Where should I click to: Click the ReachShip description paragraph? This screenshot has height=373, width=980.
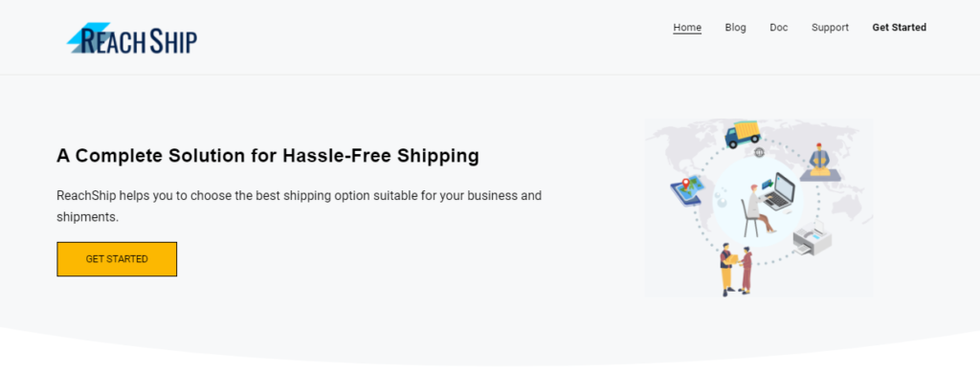coord(299,207)
